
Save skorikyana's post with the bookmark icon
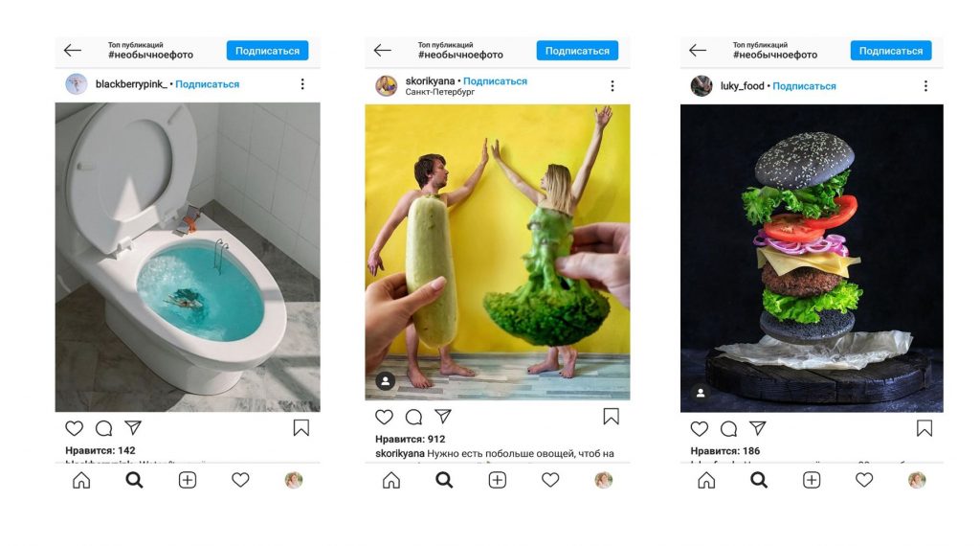611,417
